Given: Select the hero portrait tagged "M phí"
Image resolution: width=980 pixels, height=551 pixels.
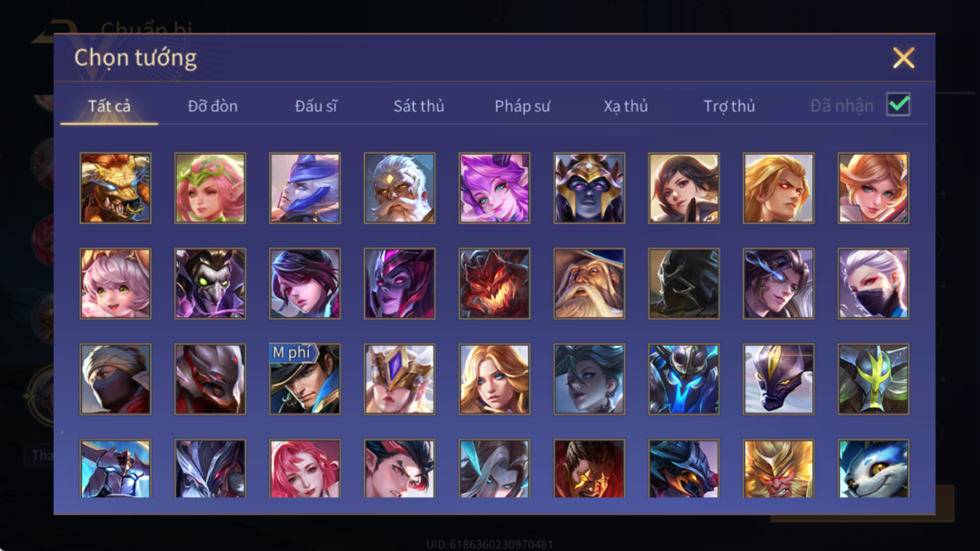Looking at the screenshot, I should point(305,379).
